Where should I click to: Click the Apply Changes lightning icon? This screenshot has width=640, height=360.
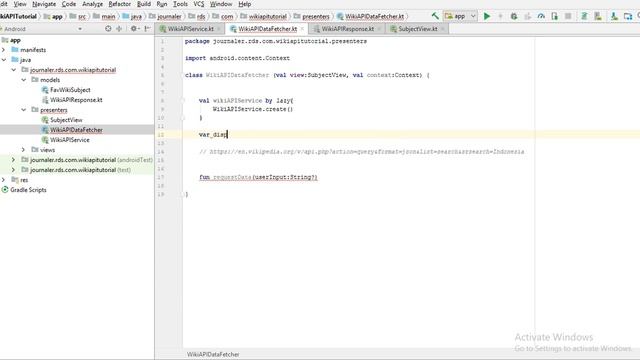(500, 16)
